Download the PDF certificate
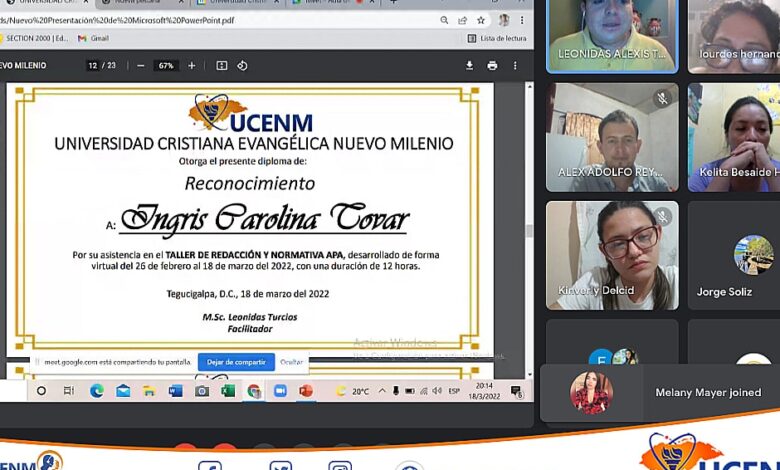780x470 pixels. tap(469, 65)
